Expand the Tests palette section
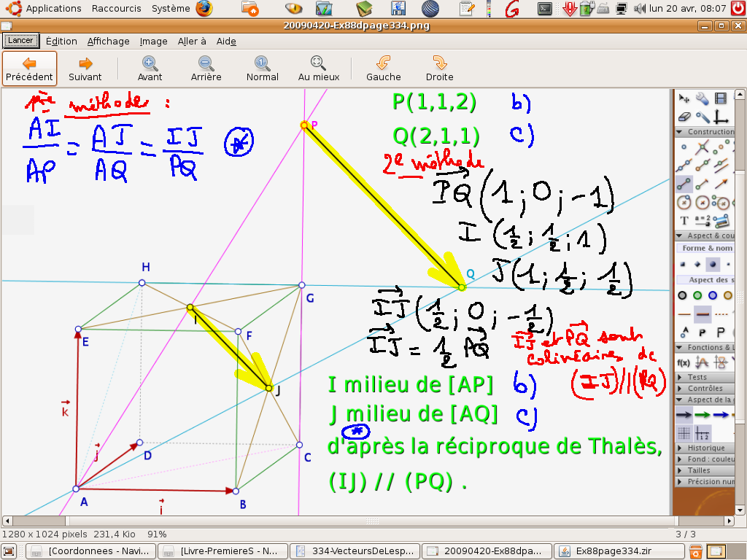 coord(697,377)
